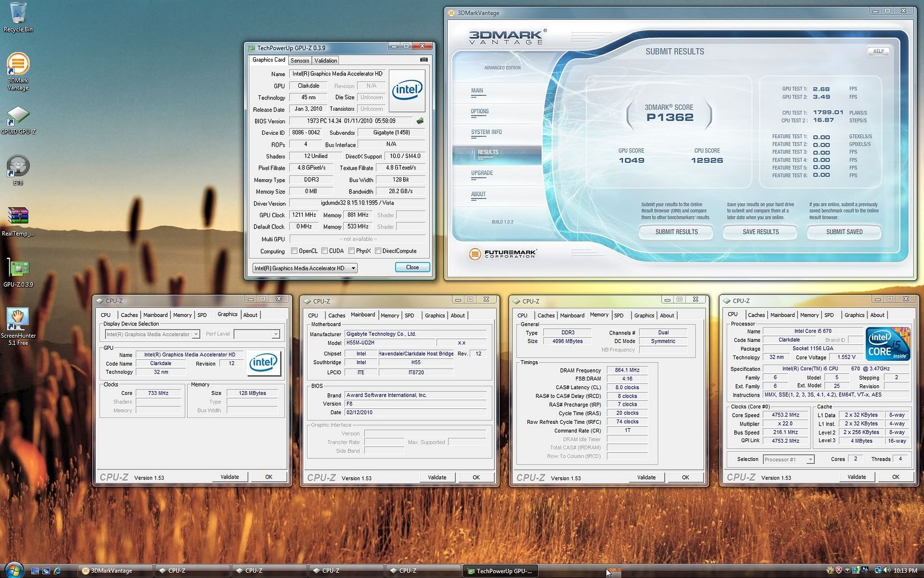Viewport: 924px width, 578px height.
Task: Open the Display Device Selection dropdown
Action: pyautogui.click(x=152, y=334)
